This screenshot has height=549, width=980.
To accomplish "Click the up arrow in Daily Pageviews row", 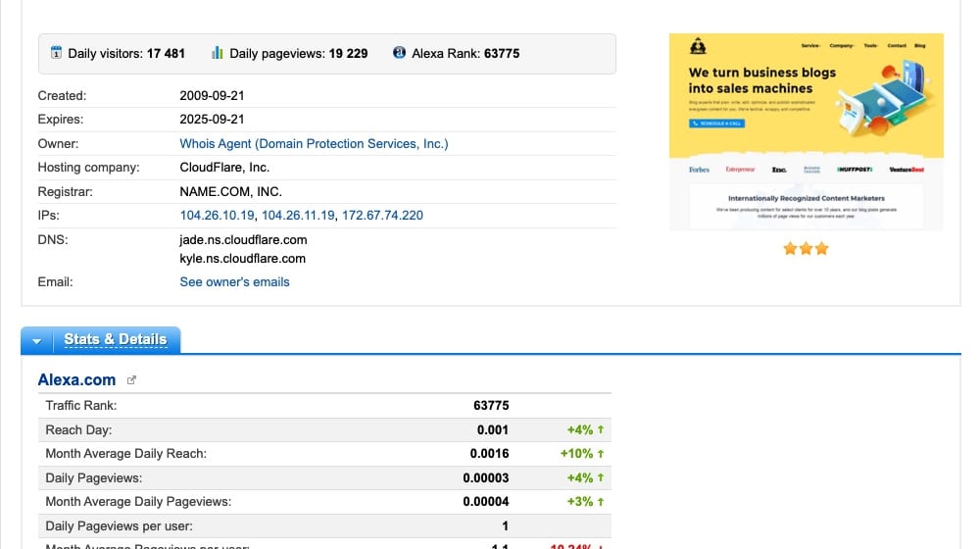I will pos(601,478).
